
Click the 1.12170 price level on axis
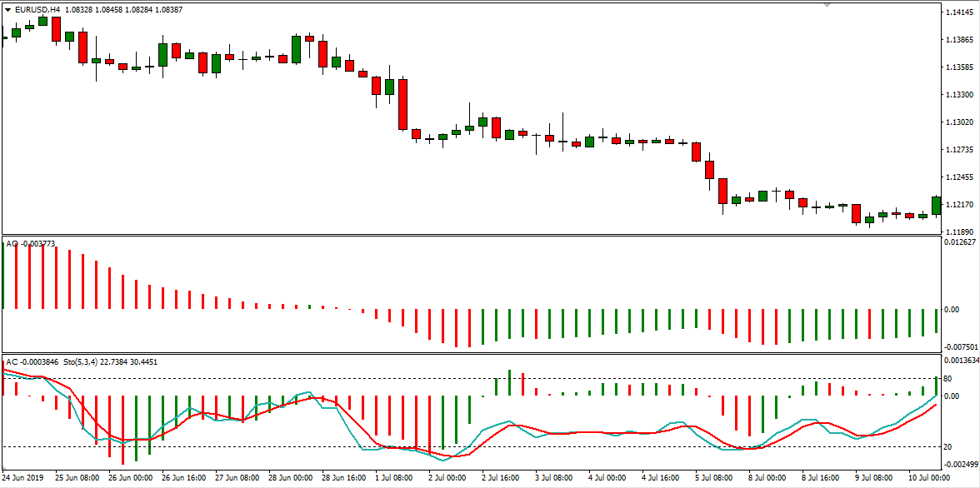pos(960,205)
